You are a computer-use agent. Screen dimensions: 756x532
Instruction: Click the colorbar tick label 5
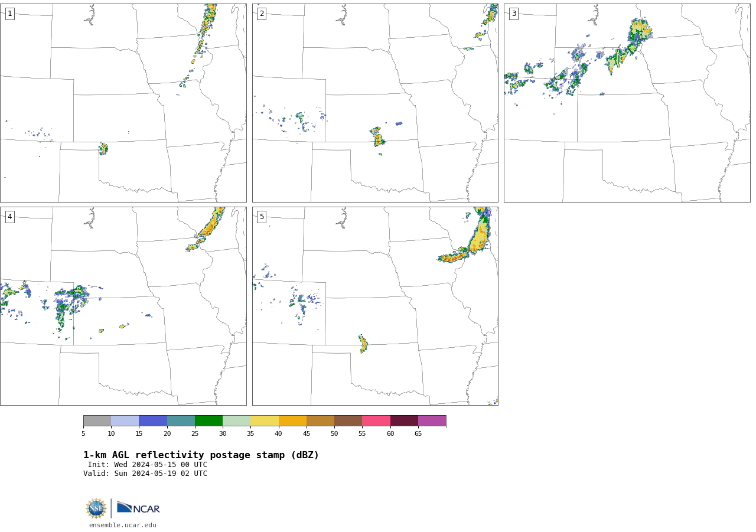point(83,434)
